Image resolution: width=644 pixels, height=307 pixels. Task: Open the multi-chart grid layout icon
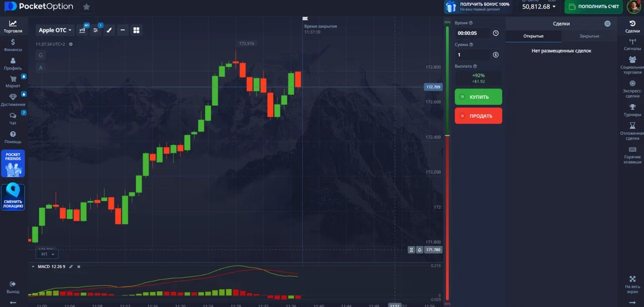136,30
